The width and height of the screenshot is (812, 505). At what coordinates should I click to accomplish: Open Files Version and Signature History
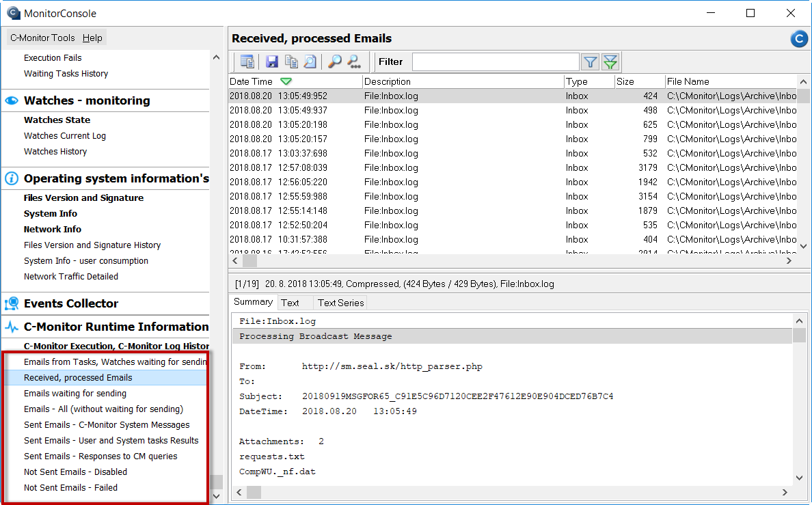click(x=92, y=245)
